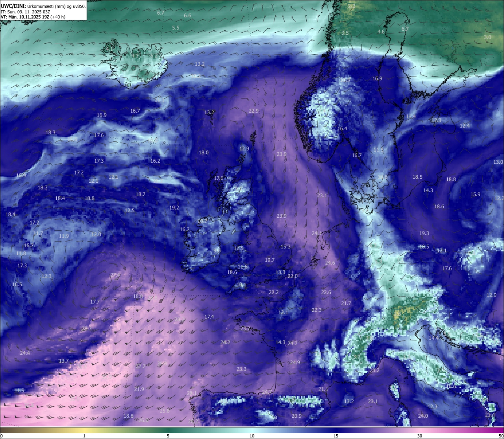
Task: Click the map value 21.9
Action: pos(139,389)
